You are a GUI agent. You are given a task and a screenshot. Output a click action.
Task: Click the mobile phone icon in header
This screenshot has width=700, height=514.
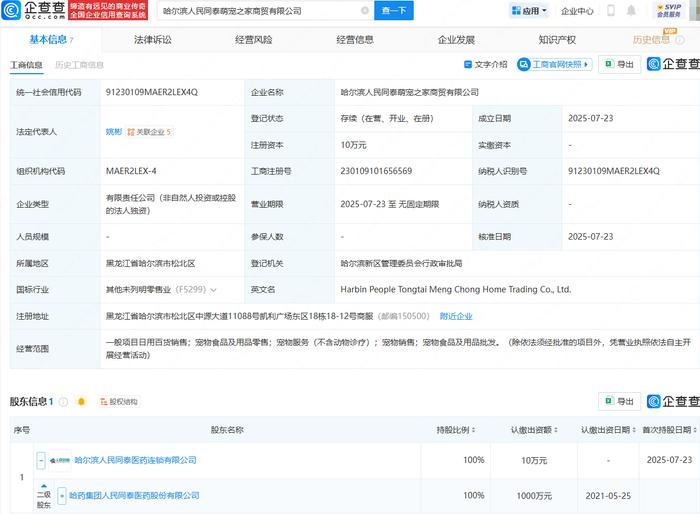(x=611, y=11)
